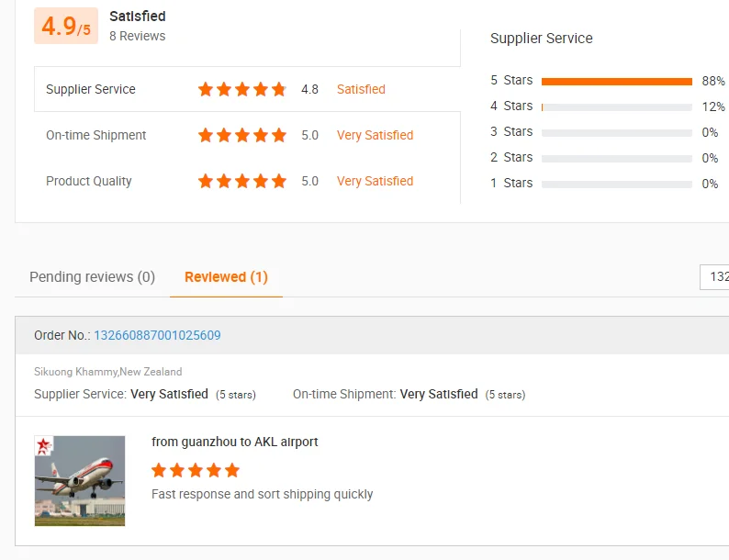The image size is (729, 560).
Task: Click the 2 Stars rating bar
Action: (x=616, y=158)
